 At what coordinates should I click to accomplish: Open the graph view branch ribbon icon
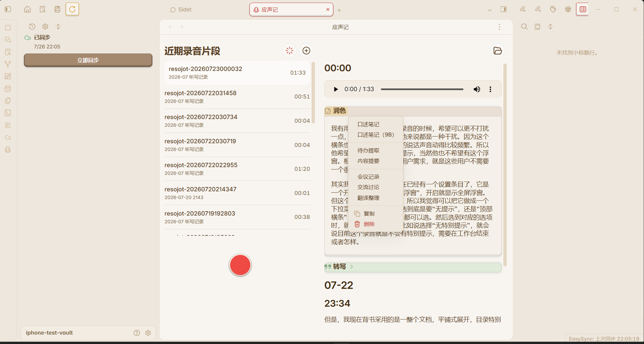click(8, 64)
